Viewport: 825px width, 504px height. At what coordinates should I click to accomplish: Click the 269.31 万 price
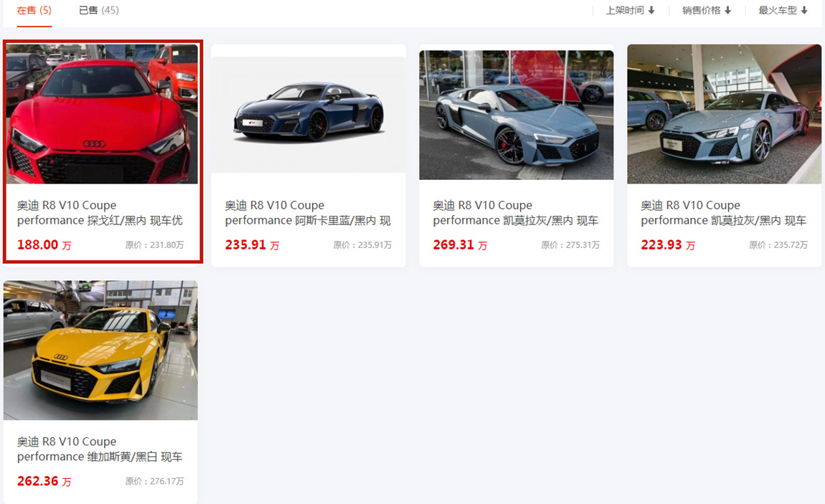click(x=460, y=245)
